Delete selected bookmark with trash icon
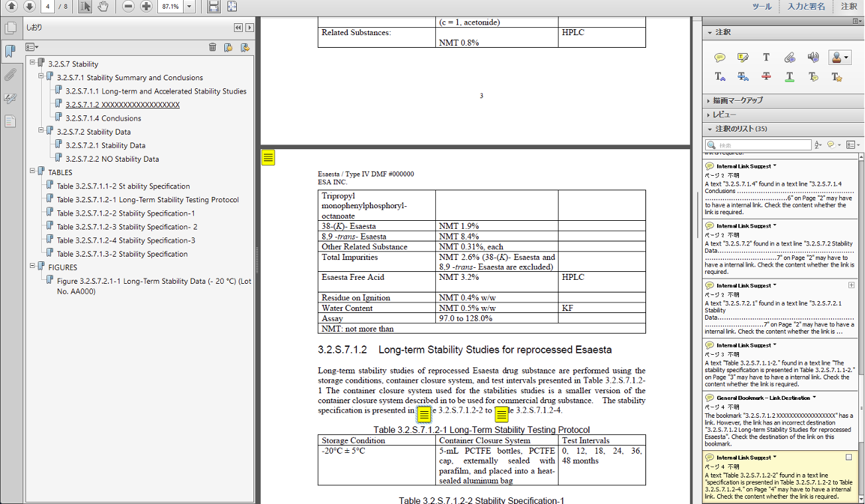865x504 pixels. (x=212, y=47)
